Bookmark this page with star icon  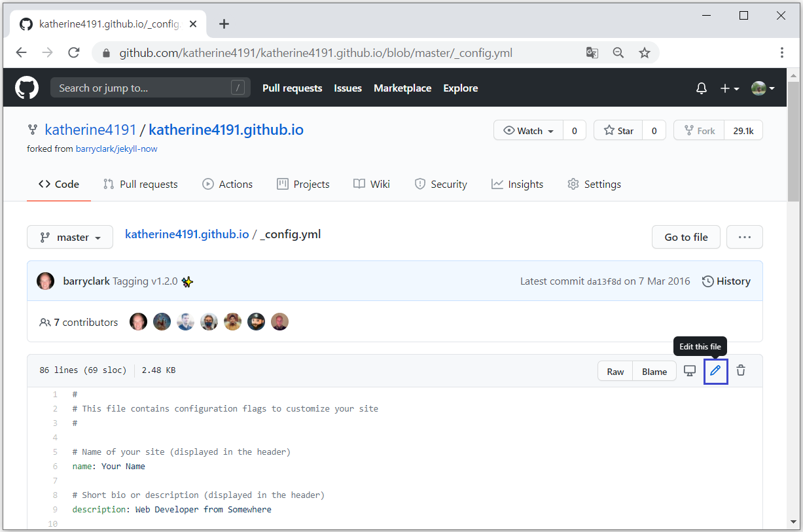coord(645,53)
